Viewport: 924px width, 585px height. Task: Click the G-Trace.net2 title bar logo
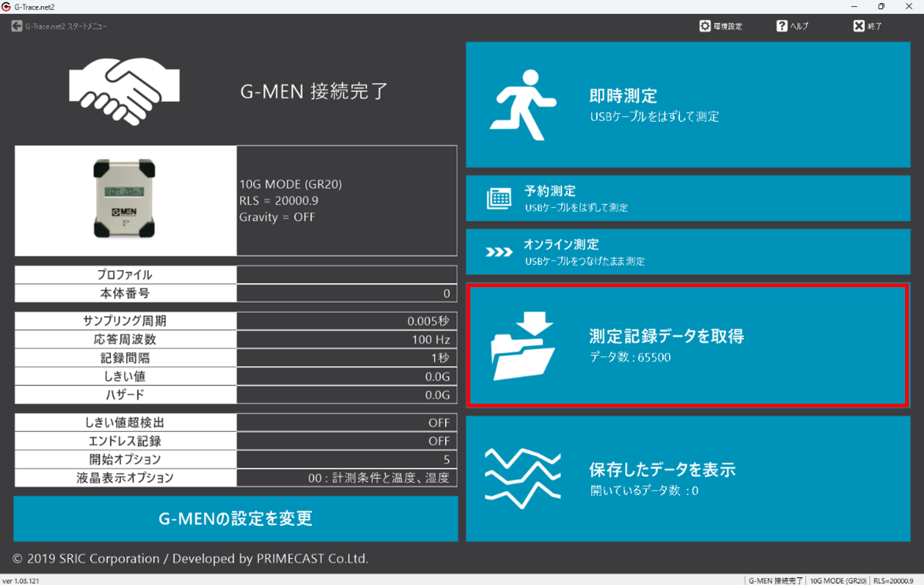pyautogui.click(x=6, y=6)
